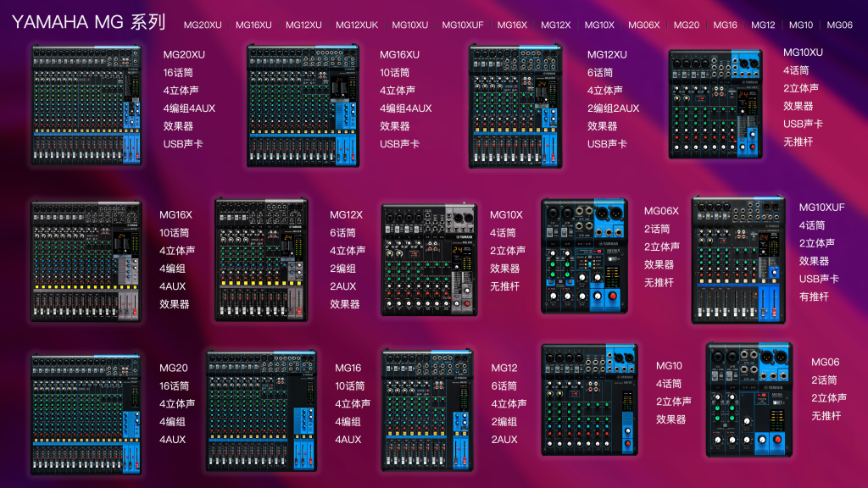Image resolution: width=868 pixels, height=488 pixels.
Task: Click the MG10XU mixer photo
Action: pos(715,103)
